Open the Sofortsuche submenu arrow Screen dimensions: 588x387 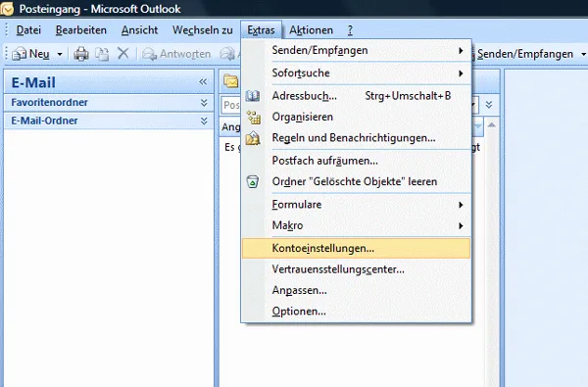coord(461,73)
